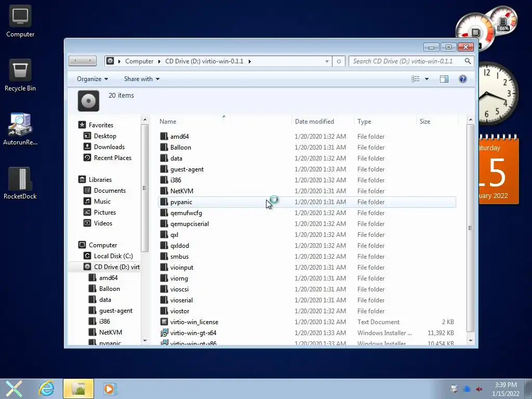532x399 pixels.
Task: Click Computer in the address breadcrumb
Action: coord(139,61)
